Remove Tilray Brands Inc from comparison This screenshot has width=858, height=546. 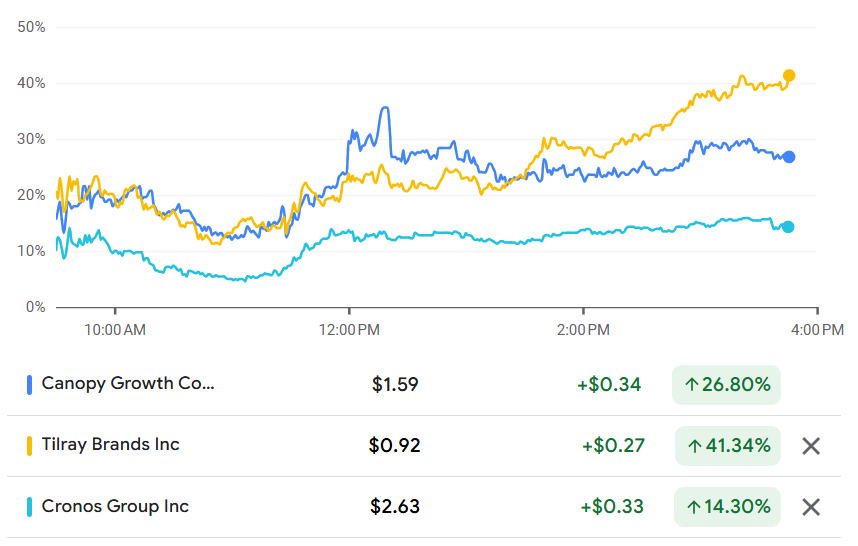(811, 446)
